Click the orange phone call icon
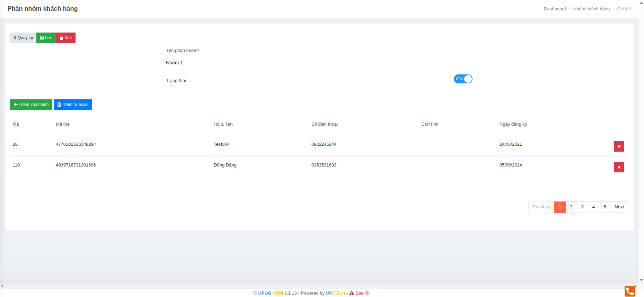Image resolution: width=644 pixels, height=297 pixels. coord(629,291)
